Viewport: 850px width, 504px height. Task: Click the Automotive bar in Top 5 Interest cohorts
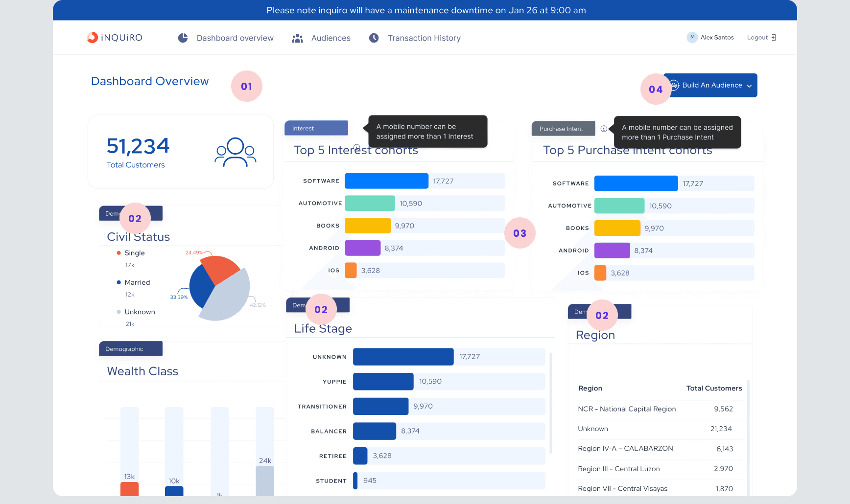[370, 203]
